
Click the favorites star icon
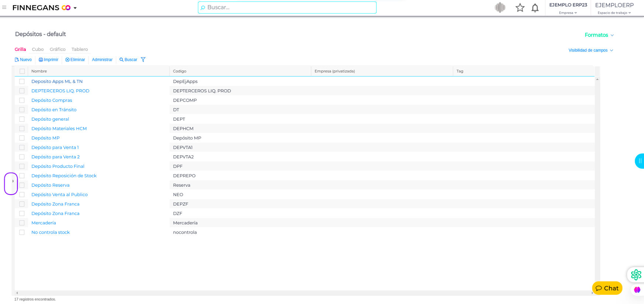click(520, 7)
